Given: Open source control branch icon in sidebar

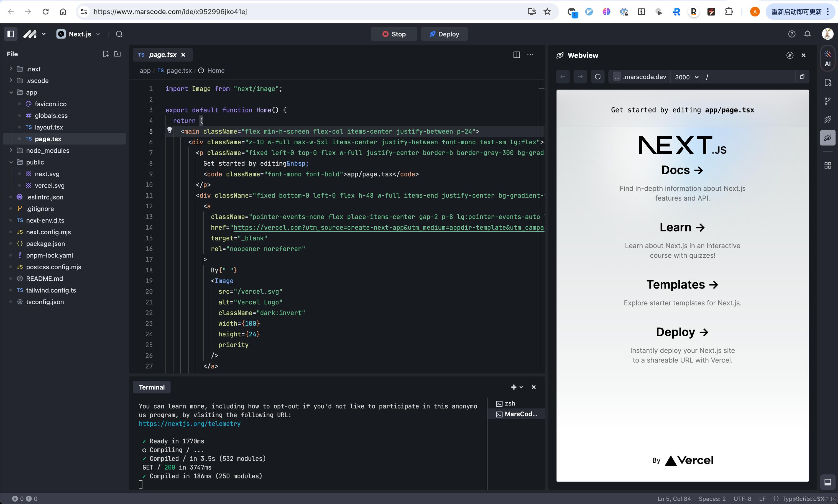Looking at the screenshot, I should [x=827, y=101].
